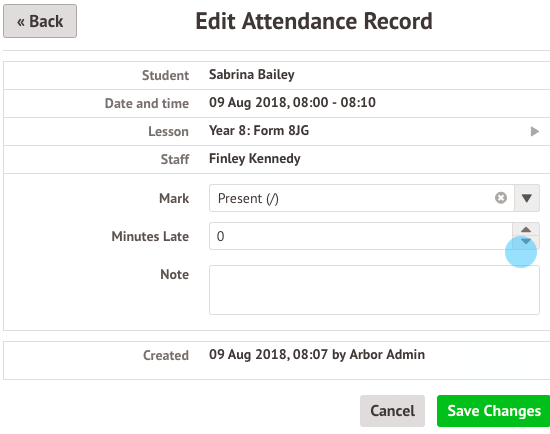Viewport: 550px width, 434px height.
Task: Save Changes to the attendance record
Action: (x=494, y=411)
